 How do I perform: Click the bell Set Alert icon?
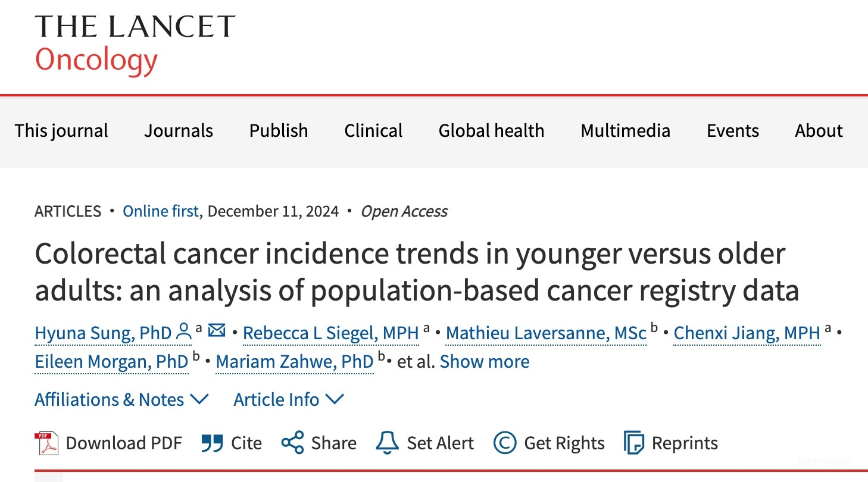(x=387, y=443)
